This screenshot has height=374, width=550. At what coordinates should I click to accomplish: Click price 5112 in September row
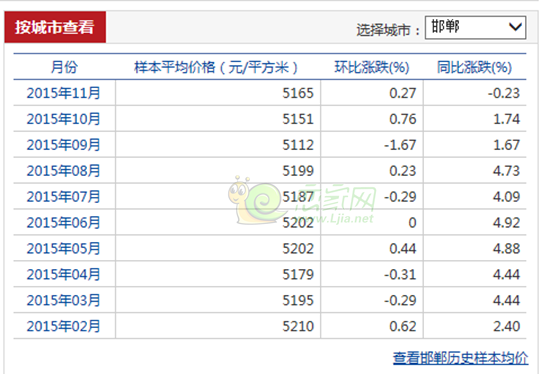point(298,145)
